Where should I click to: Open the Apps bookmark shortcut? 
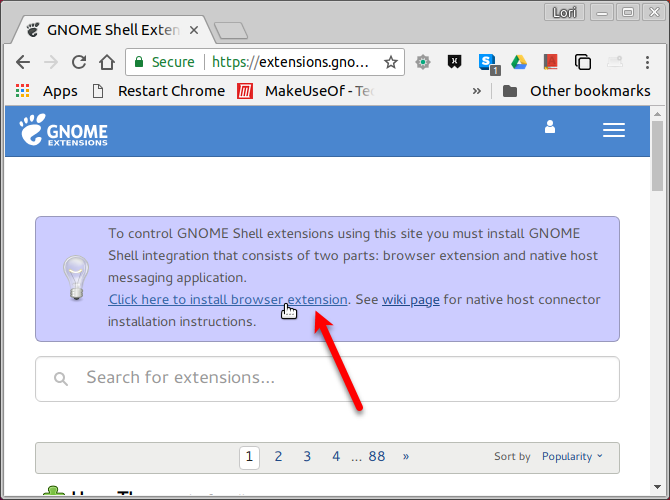(47, 91)
